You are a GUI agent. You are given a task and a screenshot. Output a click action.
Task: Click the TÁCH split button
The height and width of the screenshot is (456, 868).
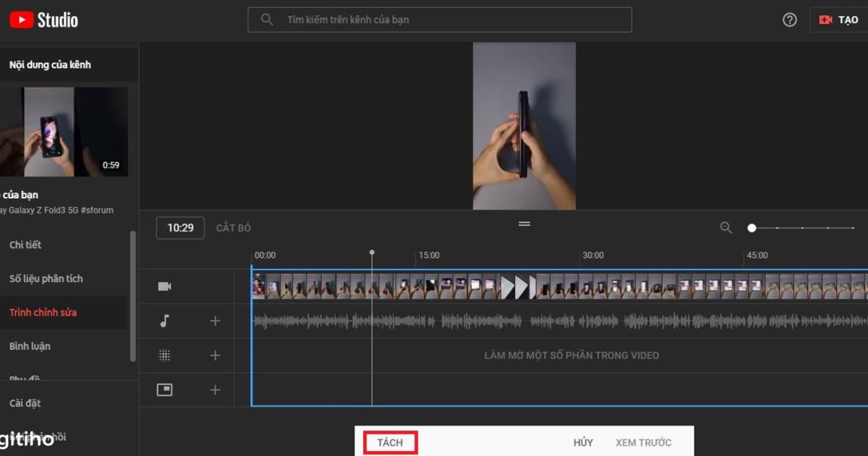[x=389, y=442]
